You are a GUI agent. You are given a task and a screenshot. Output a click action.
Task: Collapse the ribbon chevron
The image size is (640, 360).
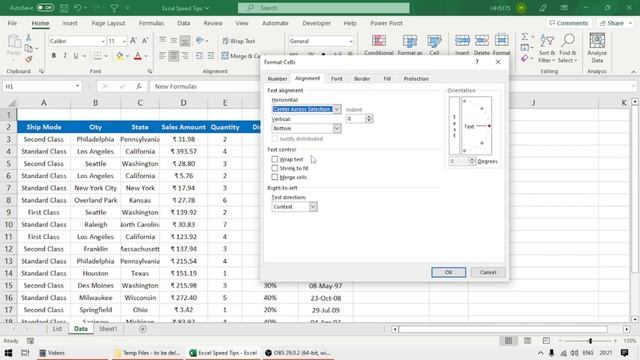[633, 71]
